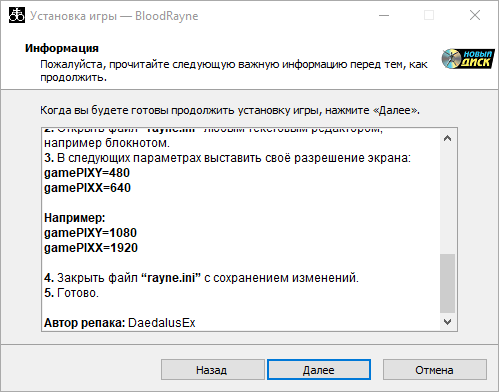Click the text gamePIXX=1920
This screenshot has width=499, height=392.
[91, 248]
